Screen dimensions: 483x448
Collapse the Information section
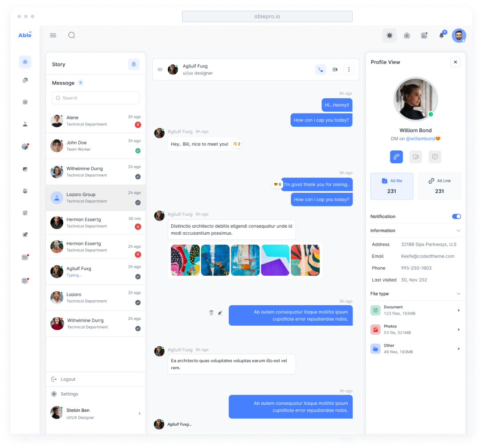[x=458, y=230]
